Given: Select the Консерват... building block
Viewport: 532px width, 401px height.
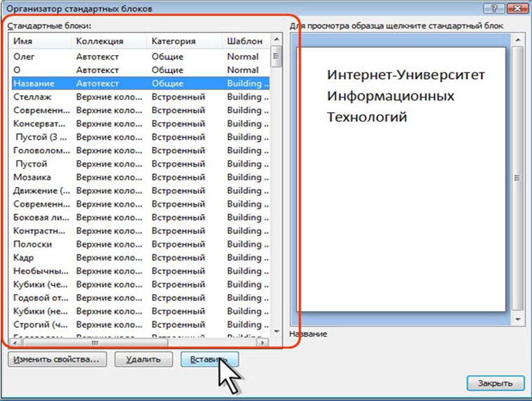Looking at the screenshot, I should coord(141,124).
